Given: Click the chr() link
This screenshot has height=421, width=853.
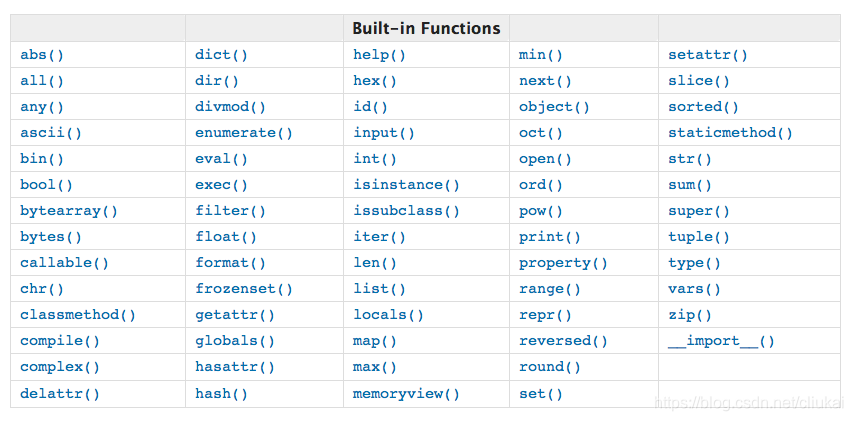Looking at the screenshot, I should (42, 289).
